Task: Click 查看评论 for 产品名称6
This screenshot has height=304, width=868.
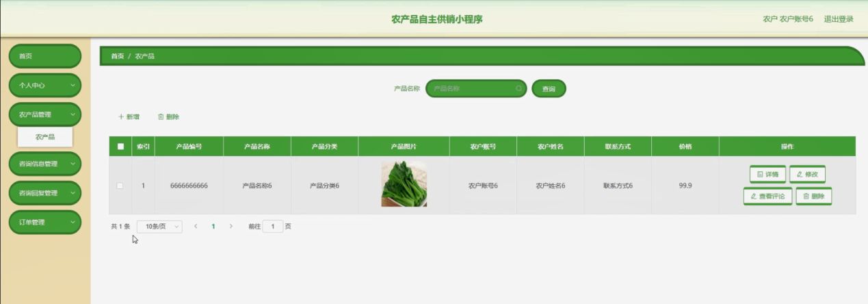Action: point(767,196)
